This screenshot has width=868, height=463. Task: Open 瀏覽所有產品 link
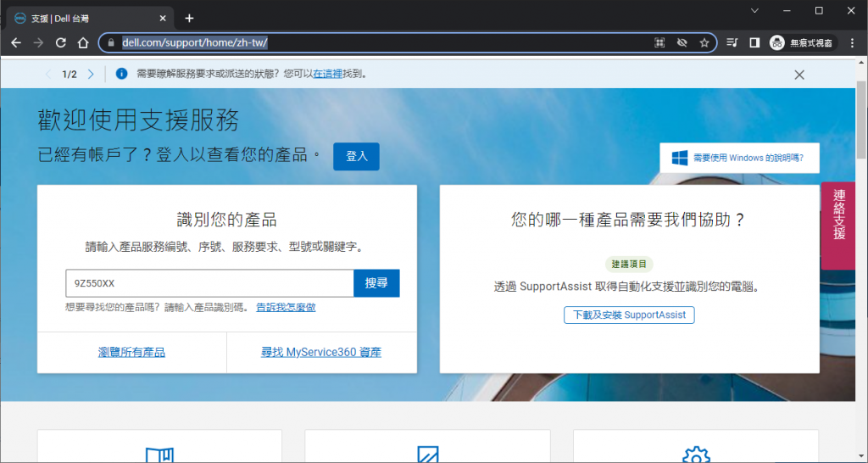tap(131, 352)
